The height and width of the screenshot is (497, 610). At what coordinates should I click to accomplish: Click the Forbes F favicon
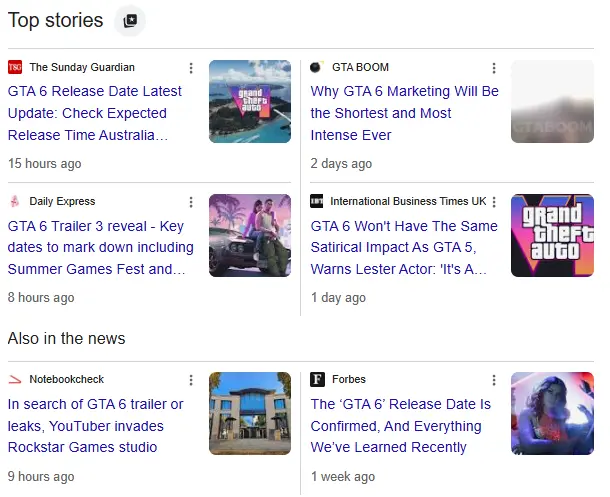[317, 379]
